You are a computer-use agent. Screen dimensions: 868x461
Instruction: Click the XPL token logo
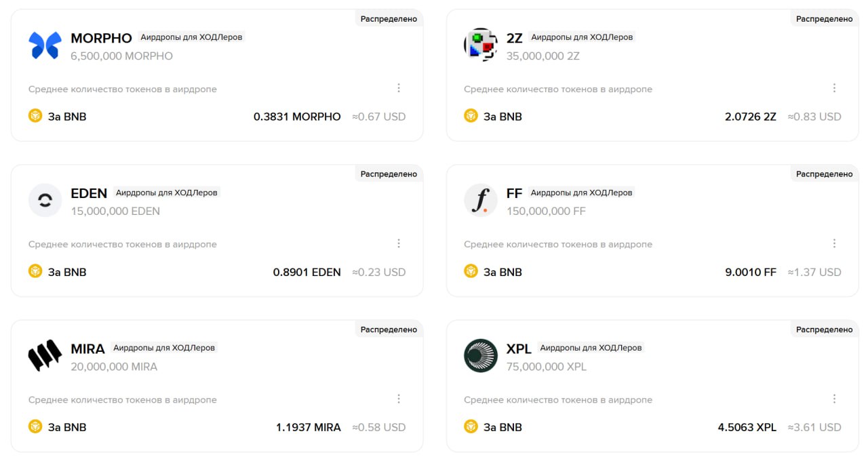point(481,356)
